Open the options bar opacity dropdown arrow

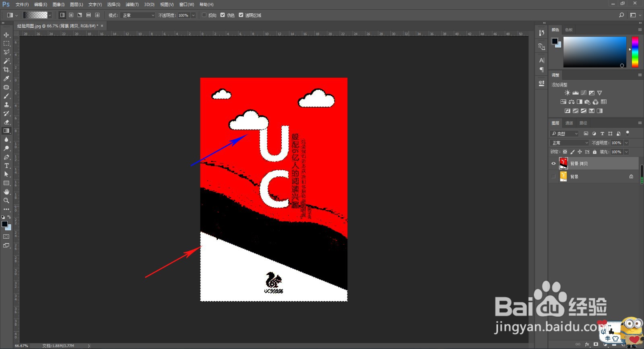pos(193,15)
